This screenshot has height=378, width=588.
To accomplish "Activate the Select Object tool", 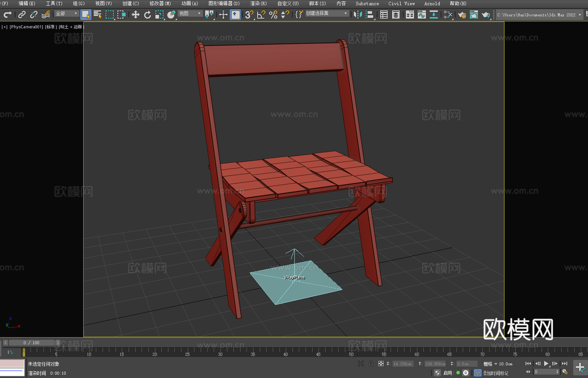I will (86, 14).
